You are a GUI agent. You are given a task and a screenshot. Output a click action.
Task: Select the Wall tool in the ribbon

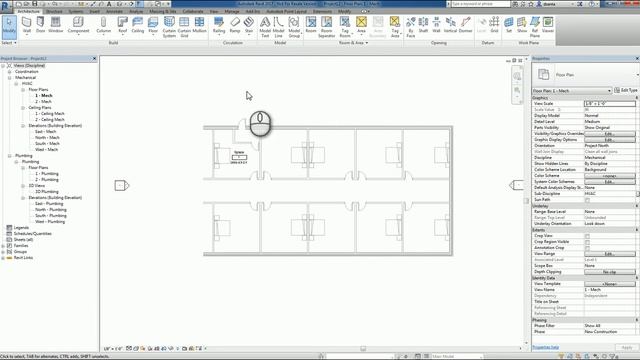point(27,25)
